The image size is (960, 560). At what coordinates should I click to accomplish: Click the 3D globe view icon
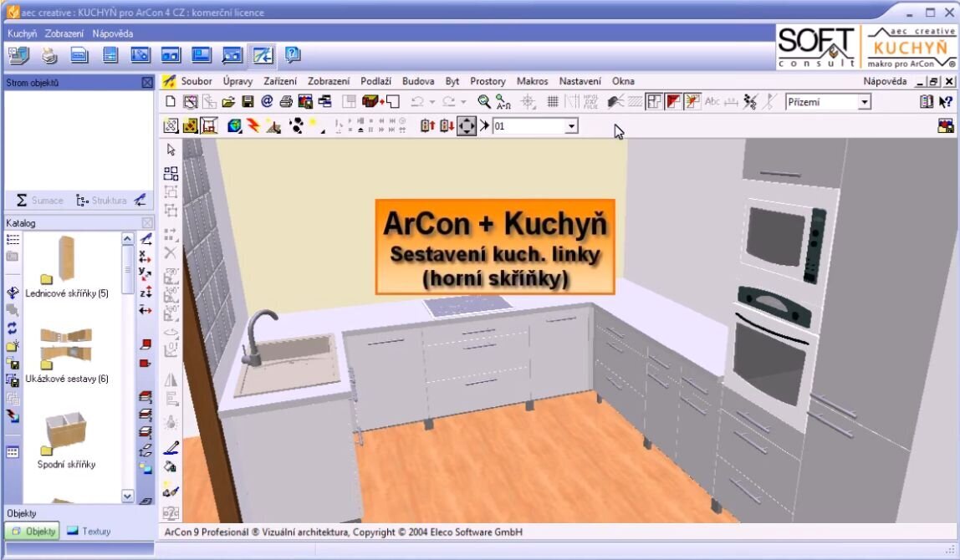click(233, 125)
